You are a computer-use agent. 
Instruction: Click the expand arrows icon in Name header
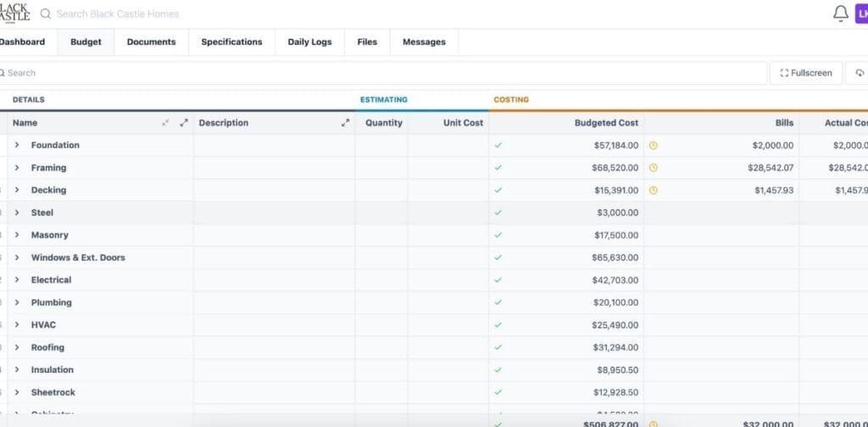coord(184,123)
